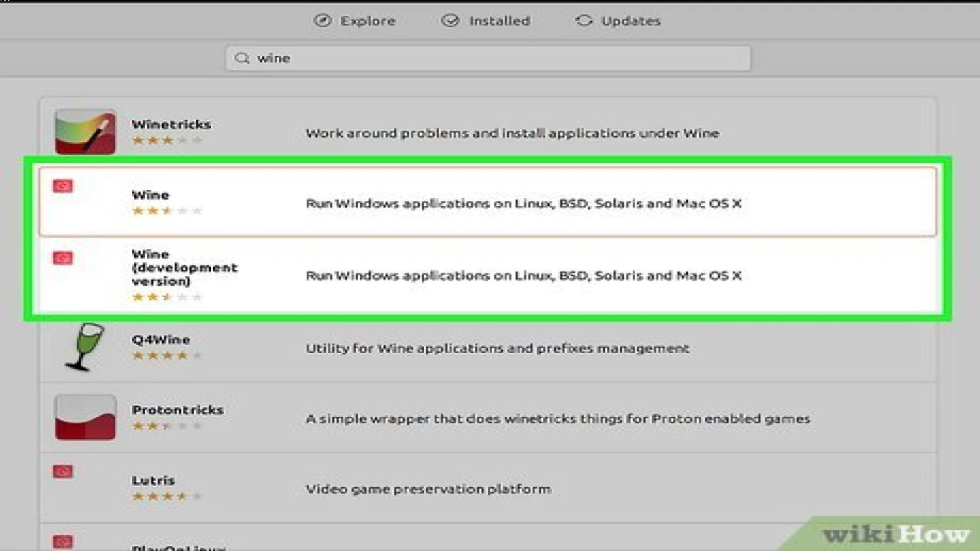The width and height of the screenshot is (980, 551).
Task: Select the Protontricks title
Action: tap(178, 410)
